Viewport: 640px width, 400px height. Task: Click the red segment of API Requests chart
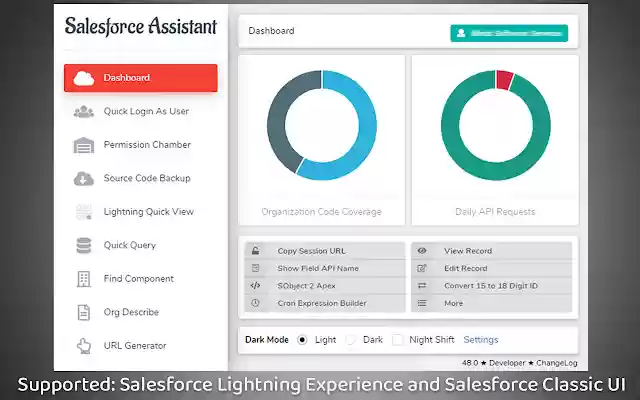tap(505, 79)
